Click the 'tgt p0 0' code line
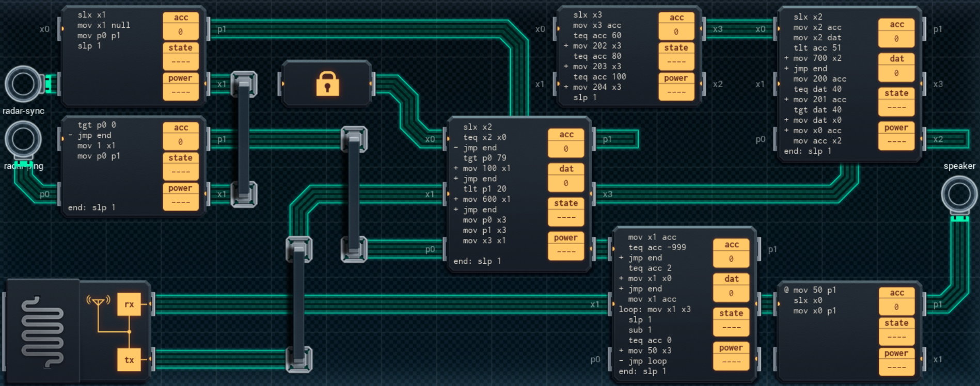980x386 pixels. [97, 125]
